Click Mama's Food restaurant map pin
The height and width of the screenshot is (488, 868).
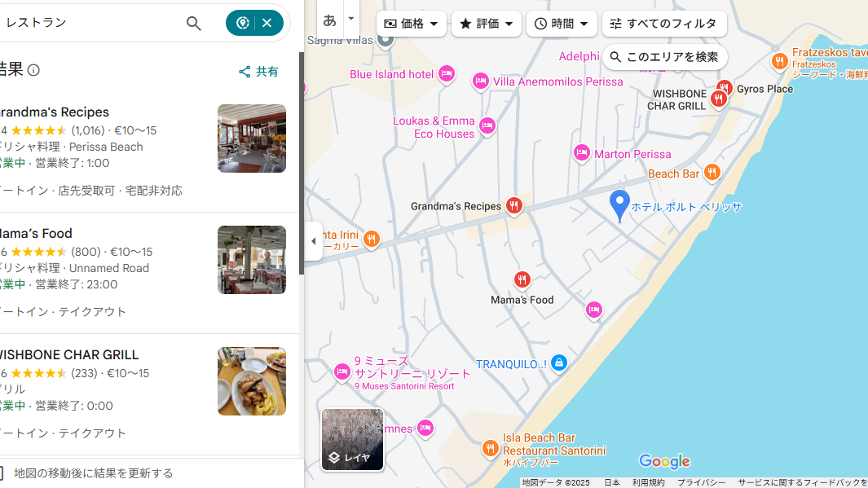522,280
